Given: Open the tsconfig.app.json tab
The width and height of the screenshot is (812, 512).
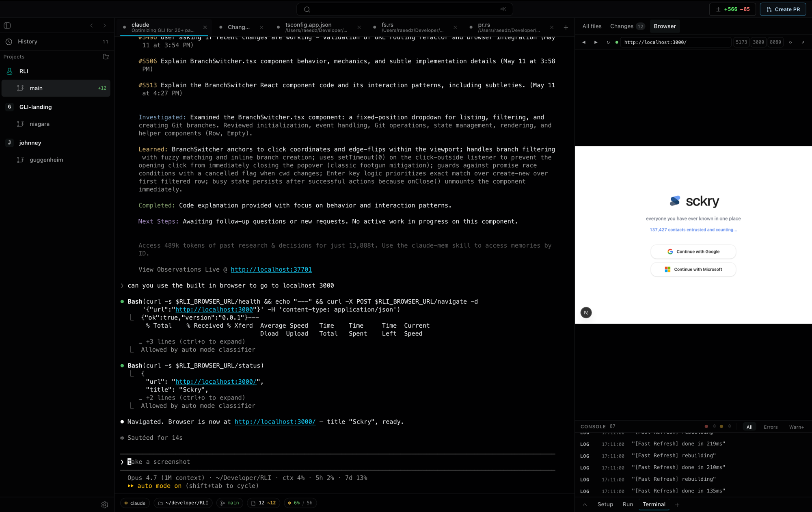Looking at the screenshot, I should 315,27.
